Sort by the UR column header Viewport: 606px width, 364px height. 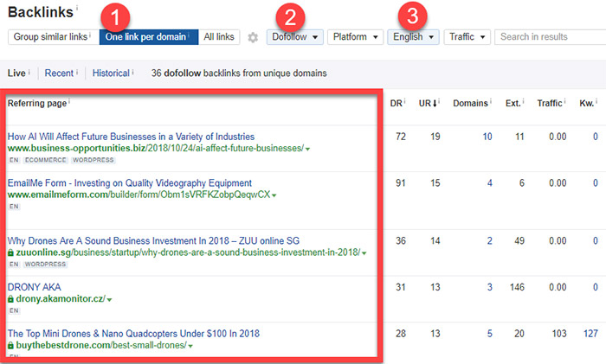pos(428,104)
